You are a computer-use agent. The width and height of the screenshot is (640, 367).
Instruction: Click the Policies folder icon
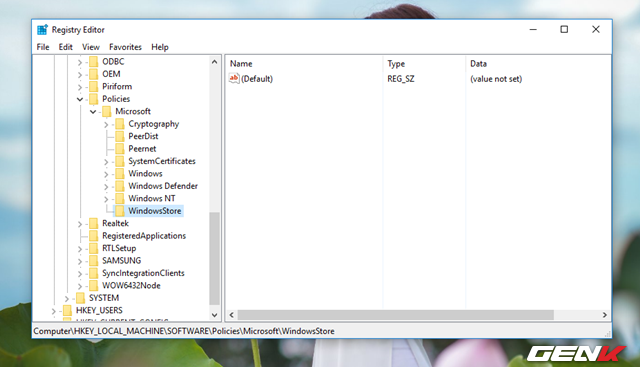click(94, 99)
